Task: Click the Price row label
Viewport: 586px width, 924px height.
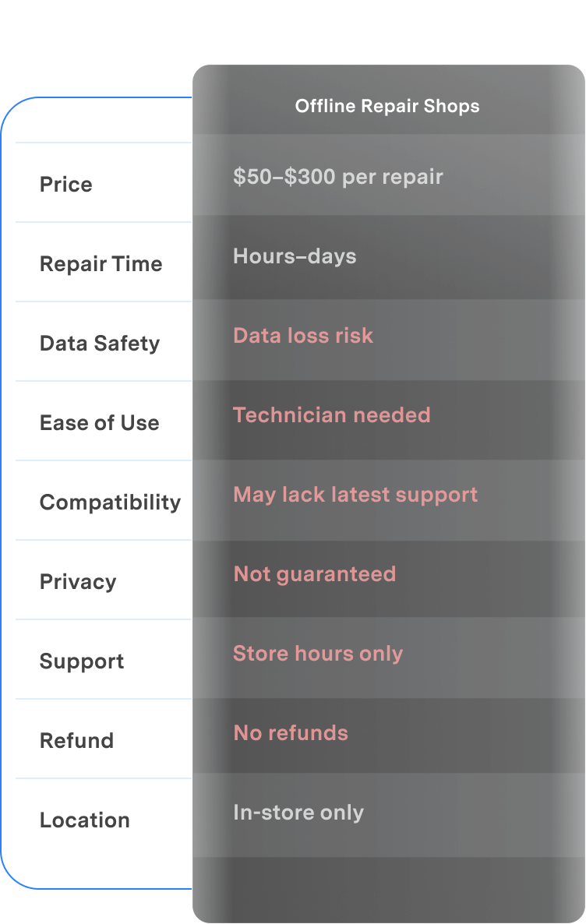Action: click(66, 185)
